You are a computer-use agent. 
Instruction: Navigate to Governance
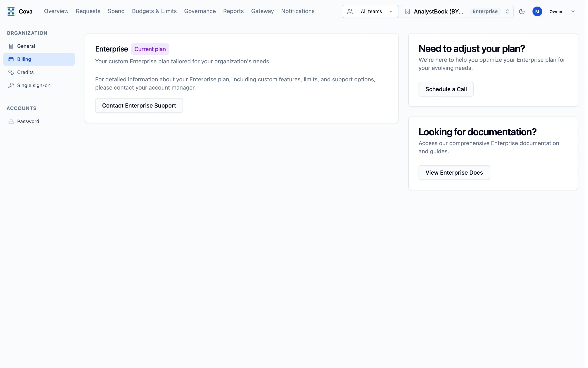coord(200,11)
